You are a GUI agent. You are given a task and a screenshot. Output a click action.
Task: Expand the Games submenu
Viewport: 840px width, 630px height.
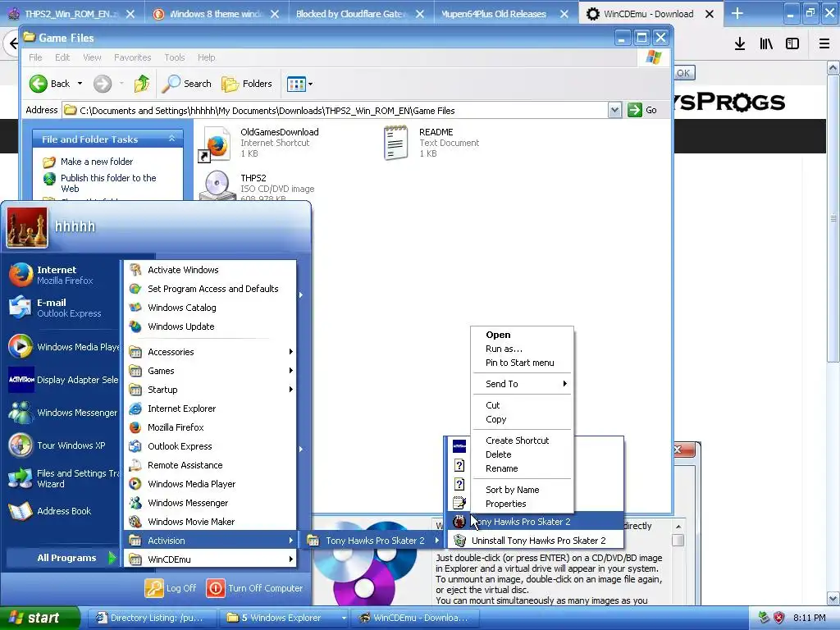[x=209, y=371]
